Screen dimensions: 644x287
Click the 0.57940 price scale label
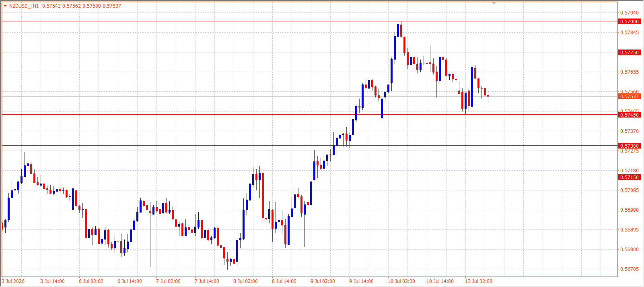point(630,13)
